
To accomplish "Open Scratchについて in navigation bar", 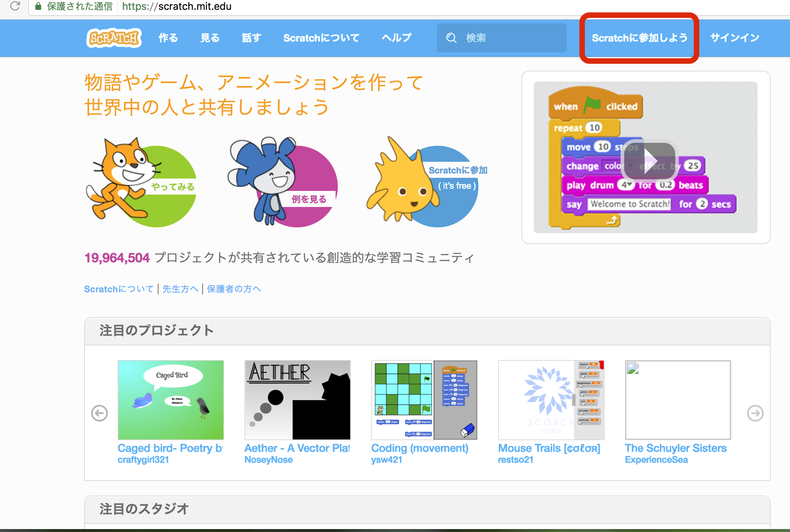I will 321,38.
